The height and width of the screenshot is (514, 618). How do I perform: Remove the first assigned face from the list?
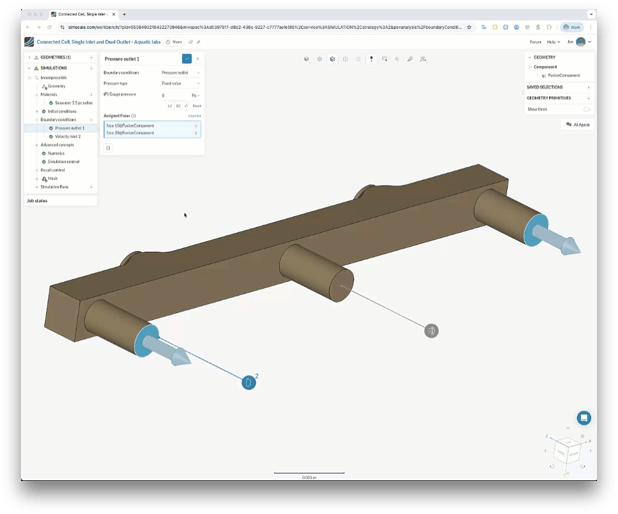pos(196,125)
